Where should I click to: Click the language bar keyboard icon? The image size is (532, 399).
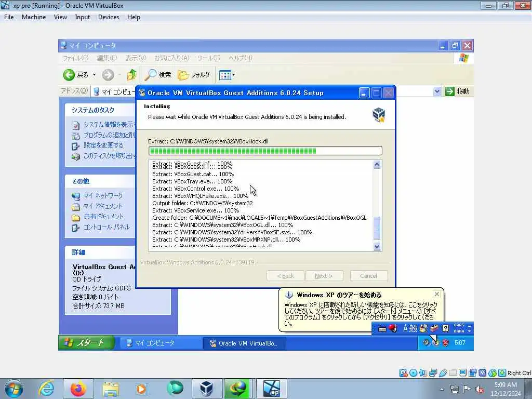click(x=382, y=329)
